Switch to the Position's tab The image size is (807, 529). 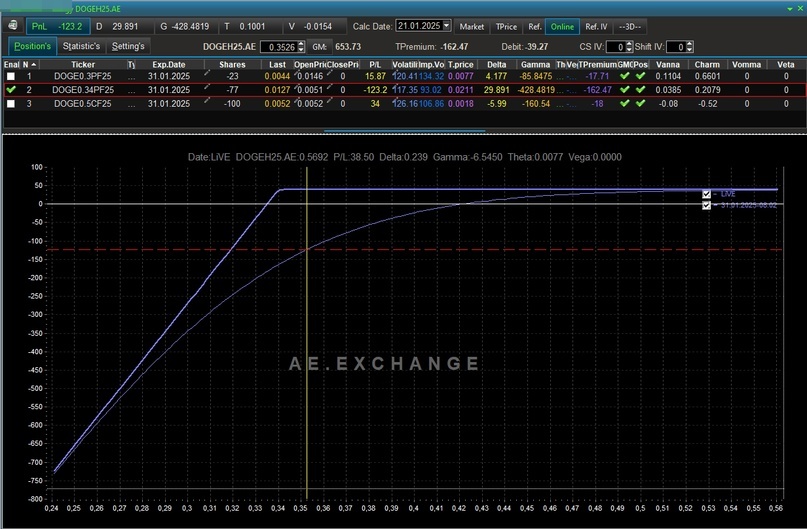pyautogui.click(x=32, y=46)
